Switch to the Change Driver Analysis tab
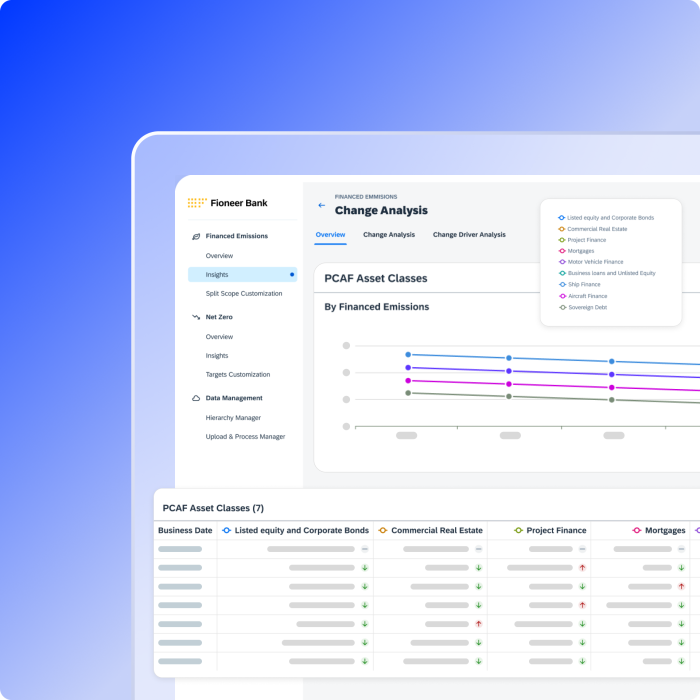 pos(469,235)
